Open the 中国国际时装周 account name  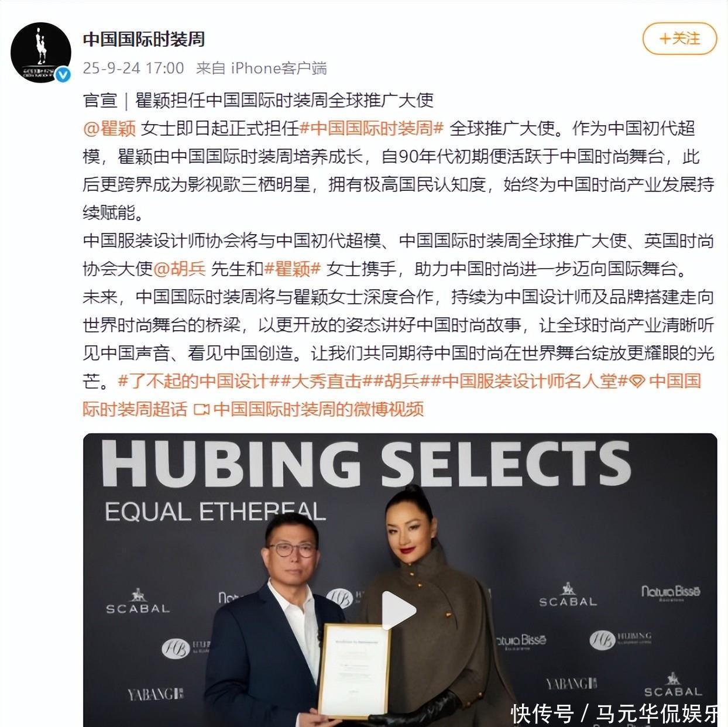click(x=144, y=39)
